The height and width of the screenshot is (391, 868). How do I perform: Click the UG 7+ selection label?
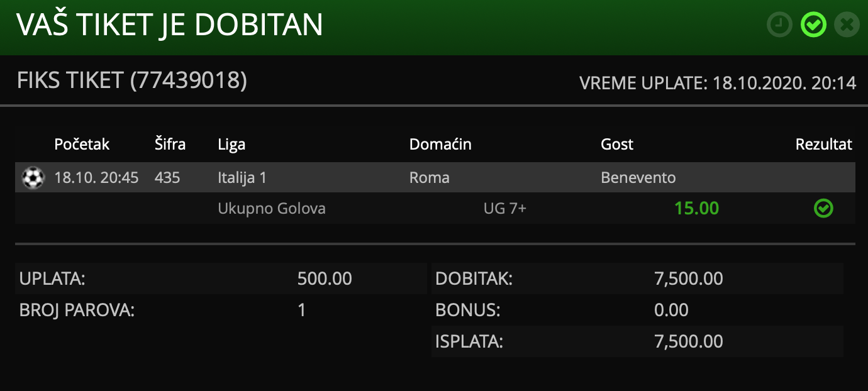504,208
